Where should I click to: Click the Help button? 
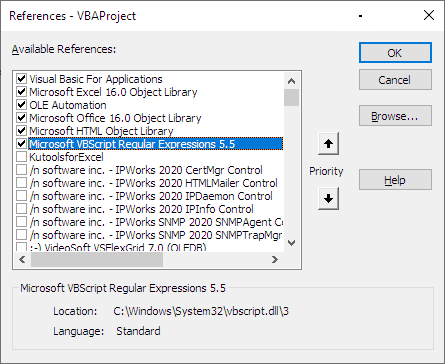point(395,180)
